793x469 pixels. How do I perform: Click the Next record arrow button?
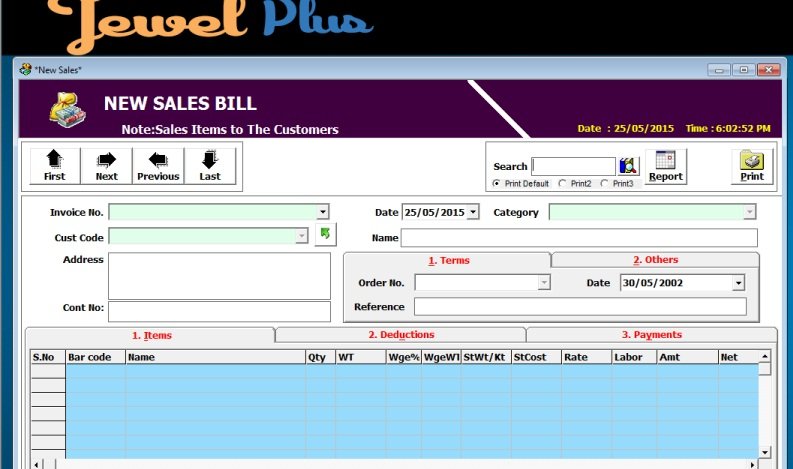(x=106, y=166)
